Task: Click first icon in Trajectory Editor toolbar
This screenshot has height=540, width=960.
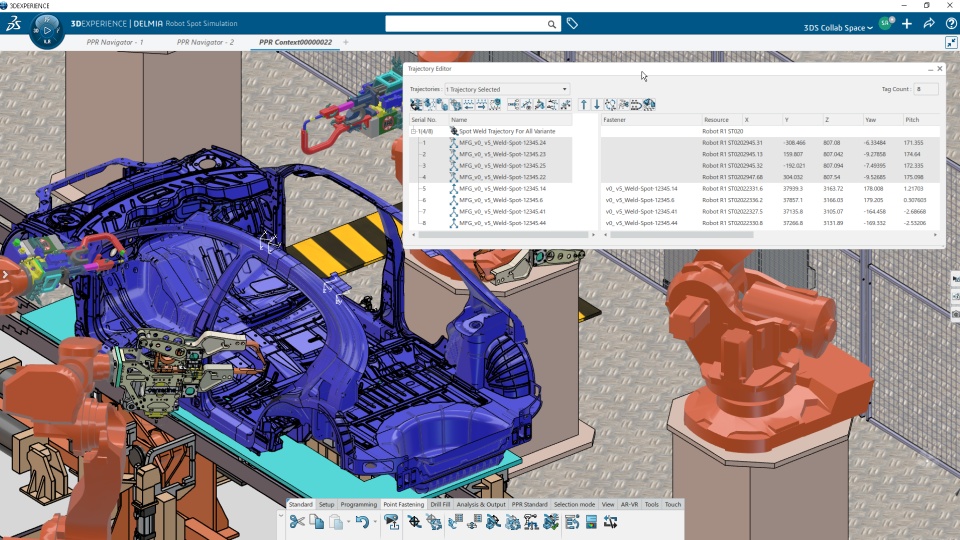Action: [416, 105]
